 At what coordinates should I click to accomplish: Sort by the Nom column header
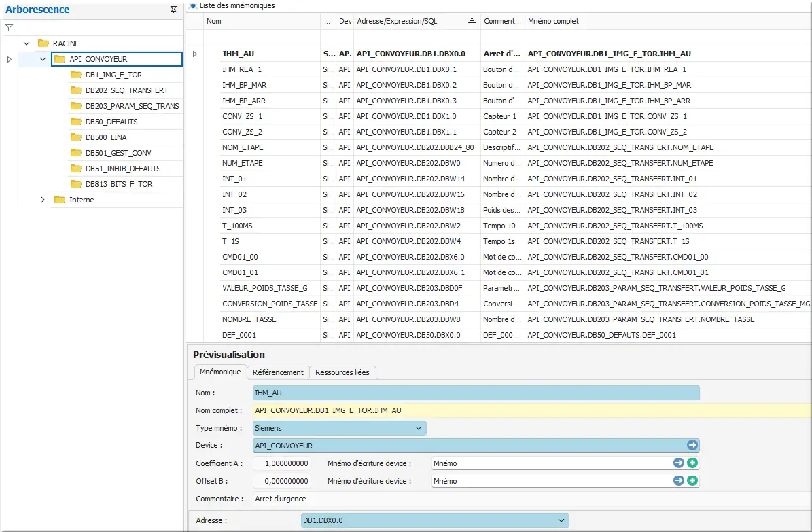click(262, 21)
